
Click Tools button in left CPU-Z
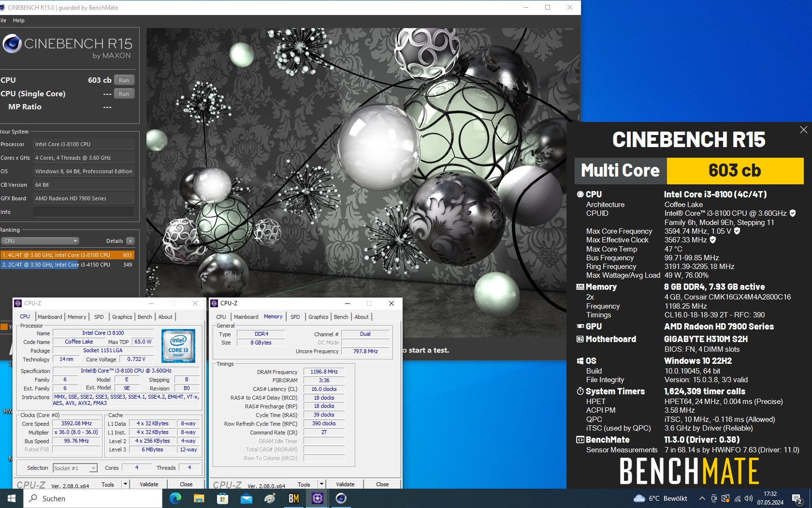(x=108, y=484)
